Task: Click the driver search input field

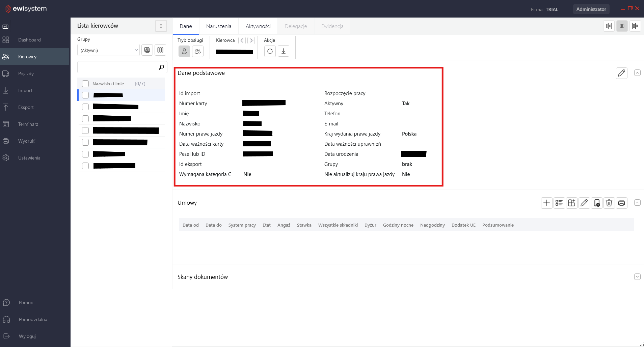Action: (x=117, y=67)
